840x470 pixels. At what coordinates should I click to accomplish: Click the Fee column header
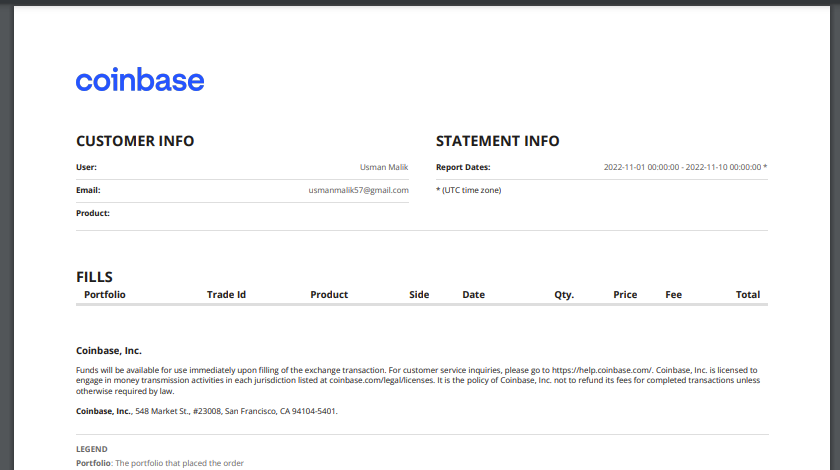673,295
